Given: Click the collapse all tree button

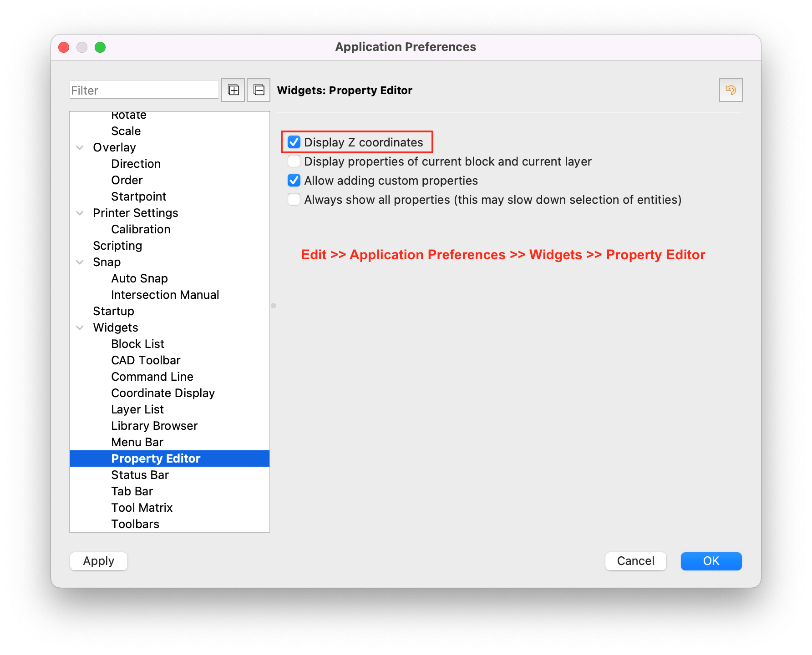Looking at the screenshot, I should [x=259, y=90].
